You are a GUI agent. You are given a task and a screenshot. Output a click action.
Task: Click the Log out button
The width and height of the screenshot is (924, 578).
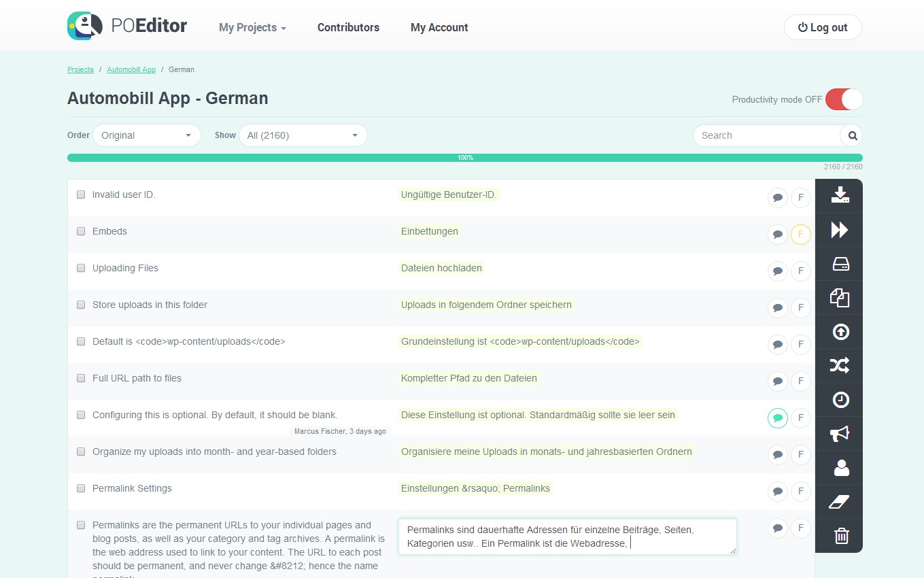823,28
